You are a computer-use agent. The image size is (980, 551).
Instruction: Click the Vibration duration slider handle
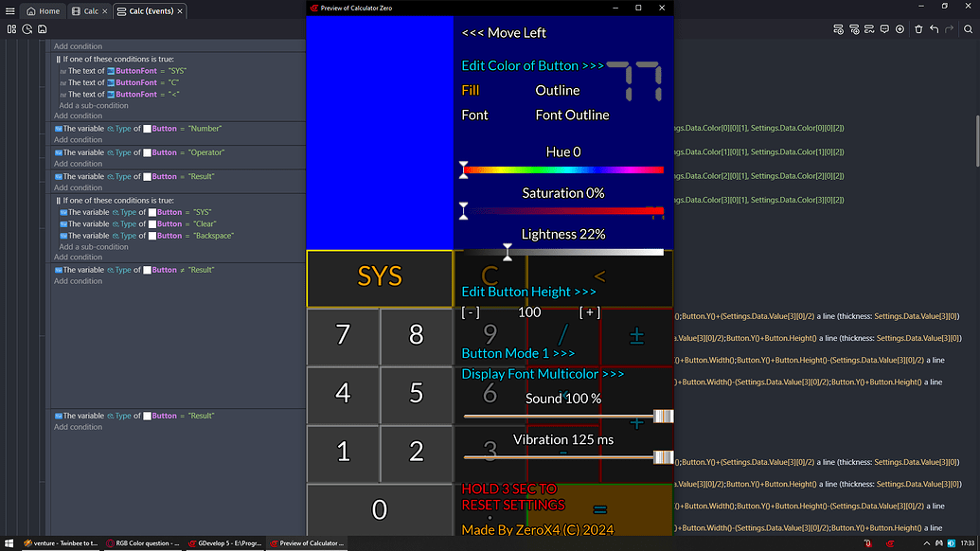coord(663,457)
